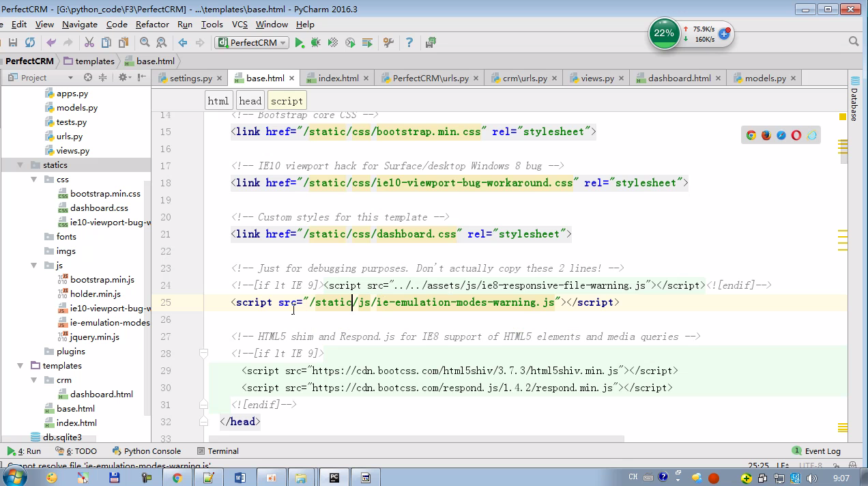The width and height of the screenshot is (868, 486).
Task: Click the Synchronize refresh icon
Action: coord(29,42)
